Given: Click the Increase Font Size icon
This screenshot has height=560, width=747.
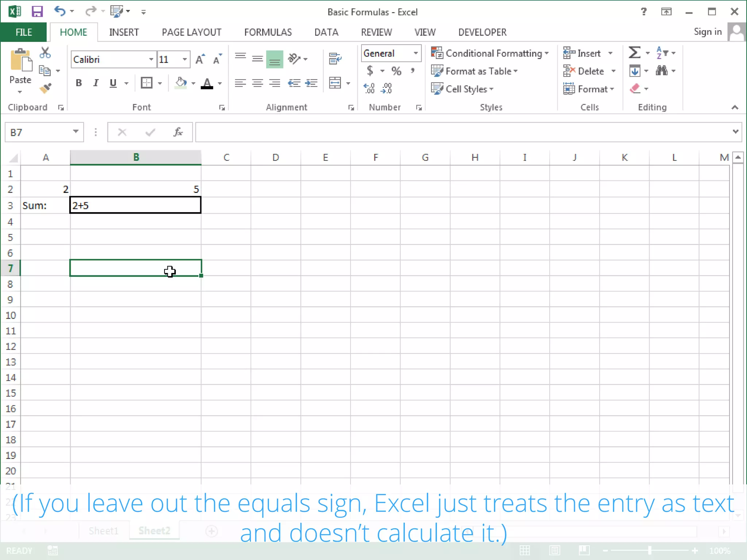Looking at the screenshot, I should (200, 59).
